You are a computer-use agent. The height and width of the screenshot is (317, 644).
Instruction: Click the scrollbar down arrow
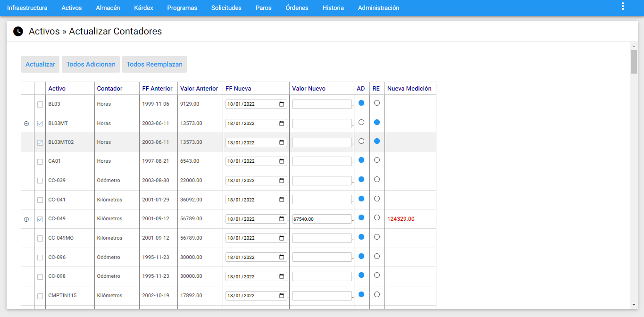click(634, 305)
